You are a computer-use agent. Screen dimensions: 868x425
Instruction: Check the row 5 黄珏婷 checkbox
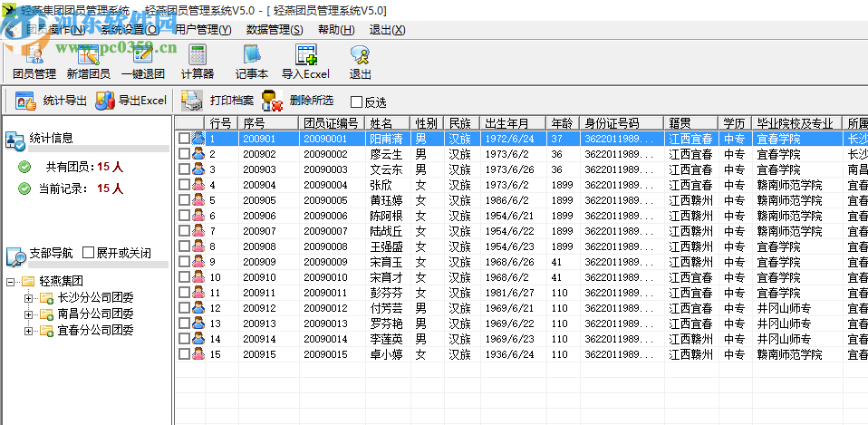coord(184,200)
